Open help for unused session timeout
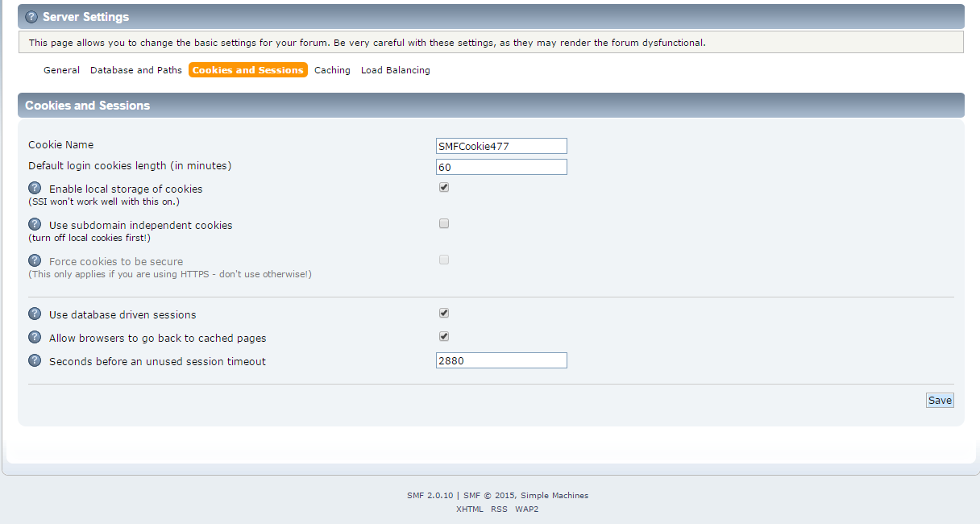 pos(35,360)
